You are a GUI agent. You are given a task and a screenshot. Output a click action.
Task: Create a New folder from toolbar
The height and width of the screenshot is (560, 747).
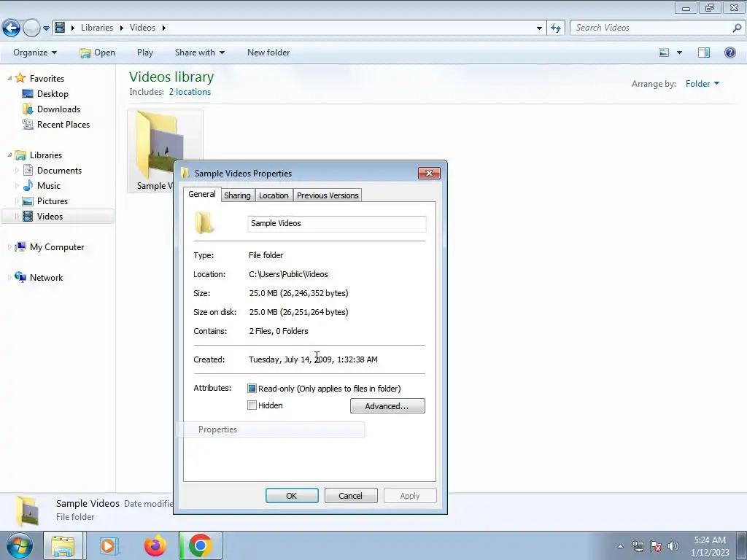pos(268,52)
